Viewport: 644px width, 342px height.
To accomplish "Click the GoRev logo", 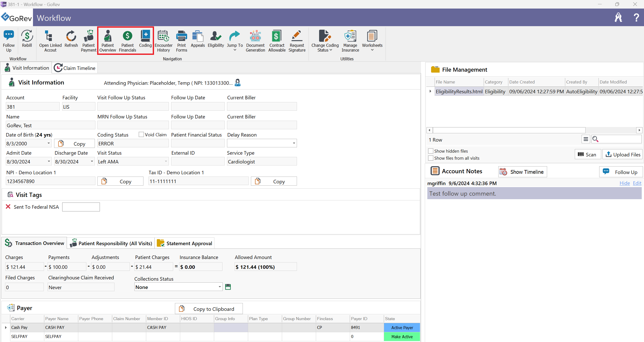I will (16, 18).
